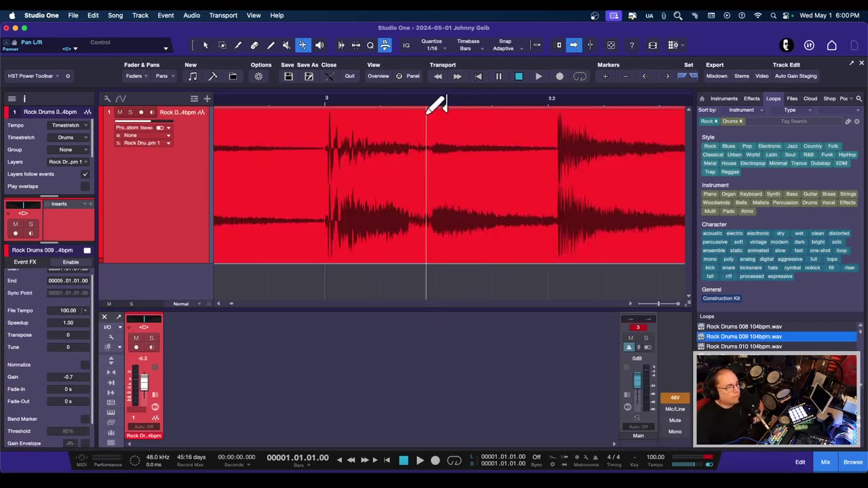Select the Listen tool
The height and width of the screenshot is (488, 868).
319,45
